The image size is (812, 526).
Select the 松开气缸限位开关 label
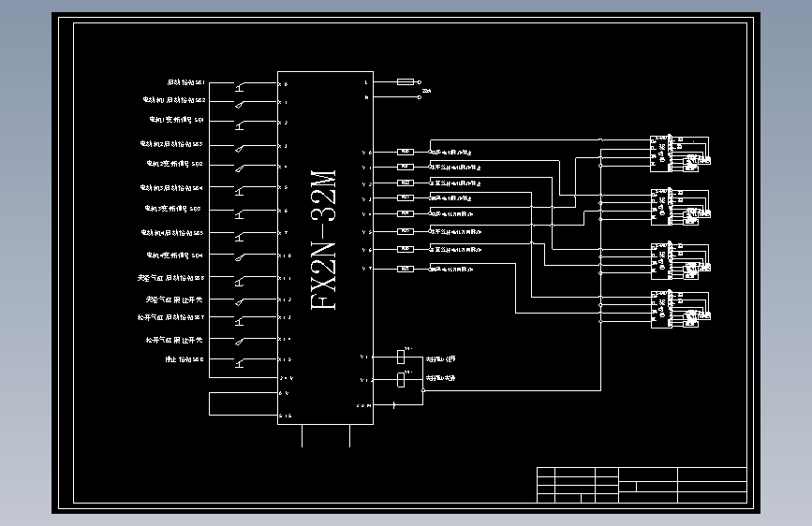click(x=174, y=340)
